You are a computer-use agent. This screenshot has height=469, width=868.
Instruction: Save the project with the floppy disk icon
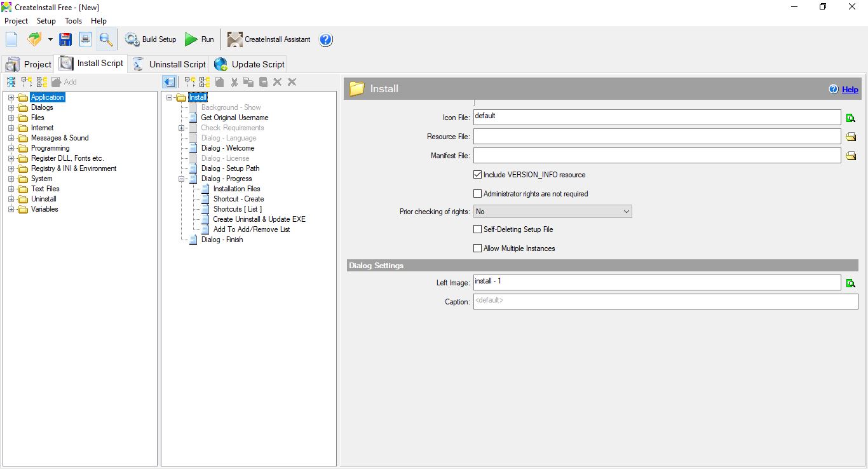coord(65,39)
